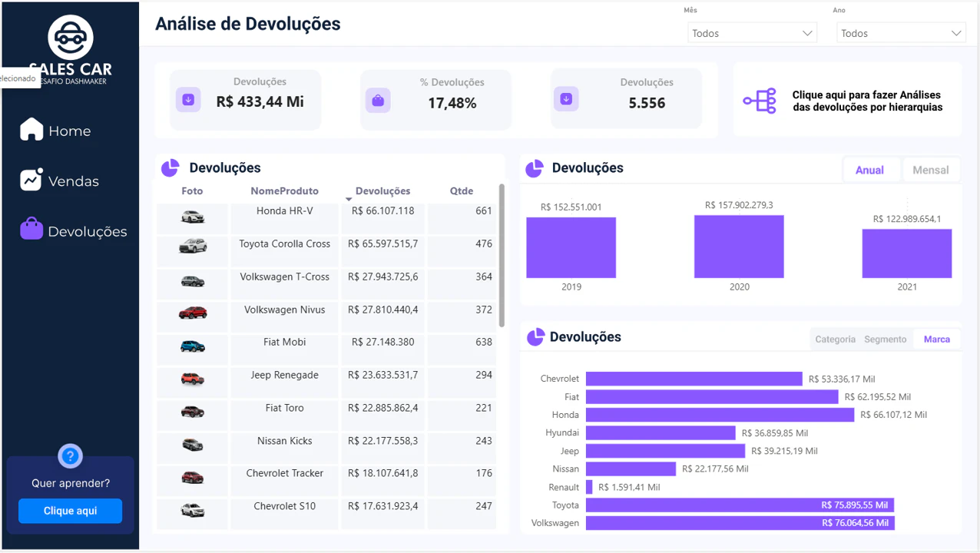Viewport: 980px width, 553px height.
Task: Click the sort arrow on Devoluções column
Action: pos(349,199)
